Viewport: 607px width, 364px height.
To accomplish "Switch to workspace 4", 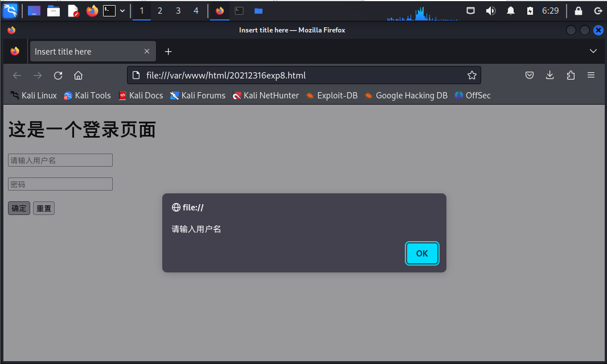I will [x=196, y=11].
